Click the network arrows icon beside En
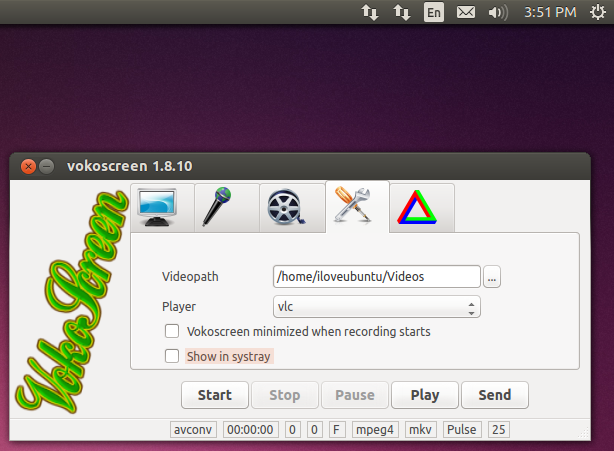The height and width of the screenshot is (451, 614). click(402, 13)
